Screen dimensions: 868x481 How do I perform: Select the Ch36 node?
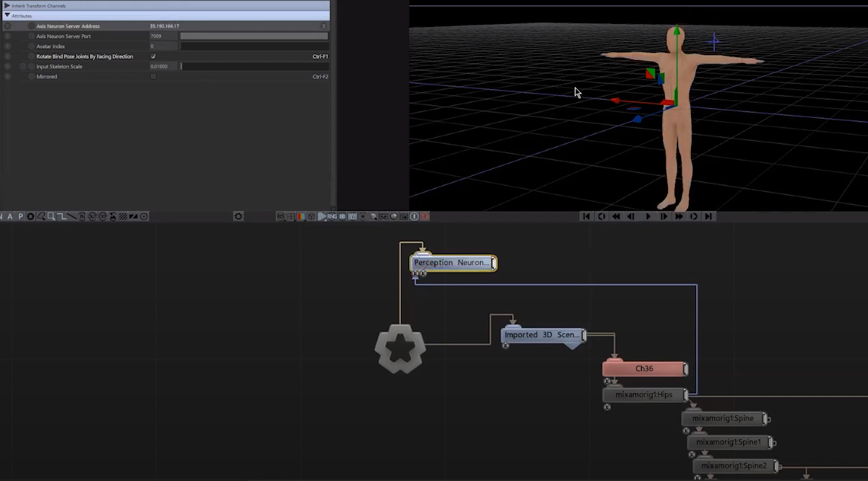coord(644,369)
